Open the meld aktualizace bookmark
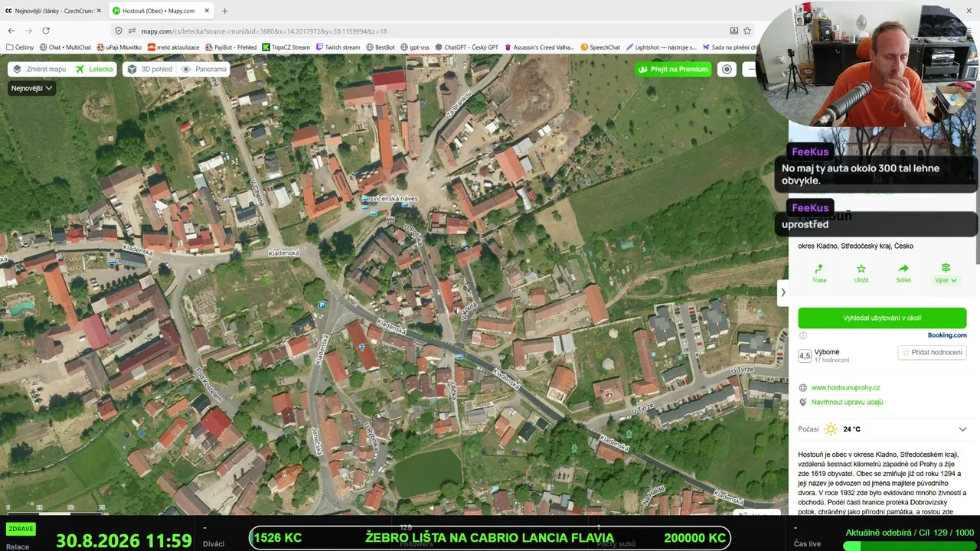Viewport: 980px width, 551px height. [x=173, y=47]
